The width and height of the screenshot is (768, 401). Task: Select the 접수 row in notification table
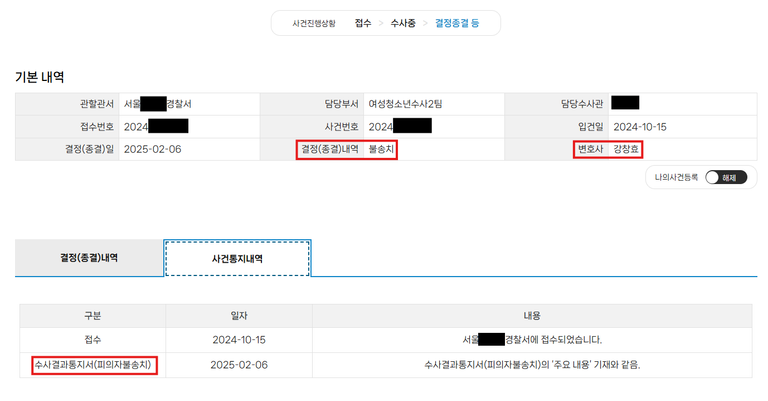(92, 340)
